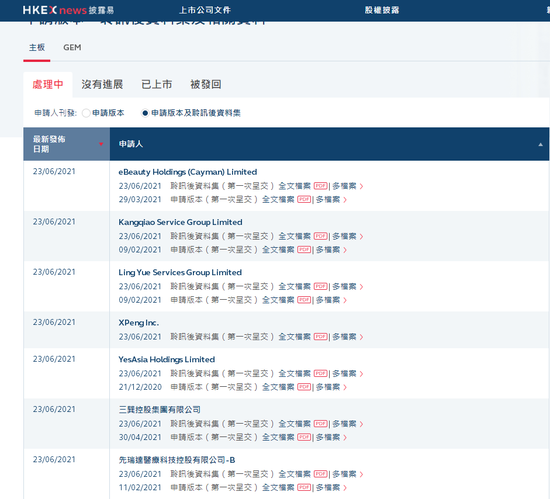Expand 多檔案 for YesAsia 23/06/2021 filing

click(348, 373)
